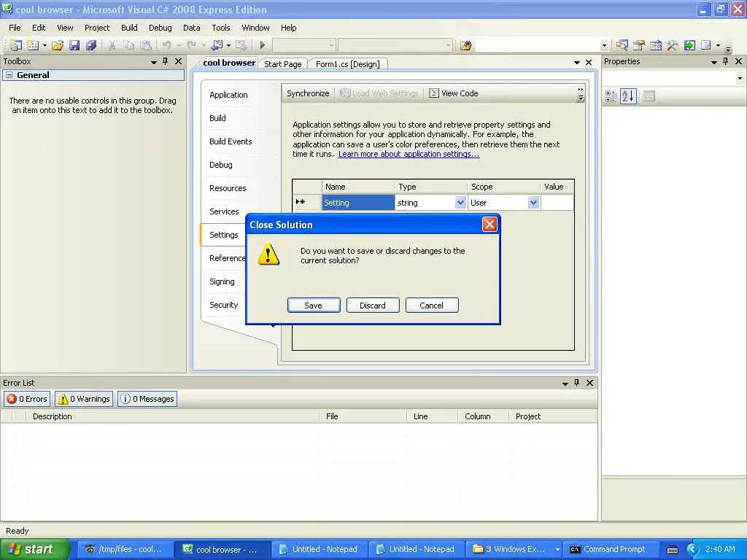
Task: Close the Close Solution dialog with X
Action: coord(489,225)
